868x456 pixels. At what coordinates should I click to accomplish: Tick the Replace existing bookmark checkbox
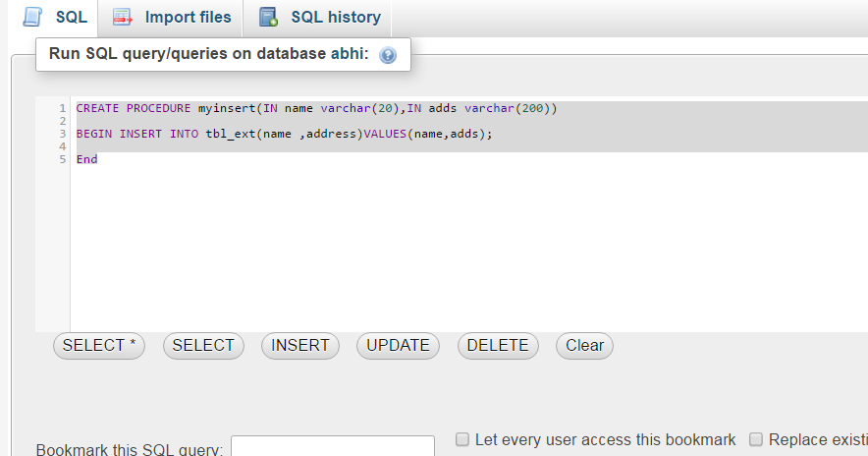click(x=756, y=439)
